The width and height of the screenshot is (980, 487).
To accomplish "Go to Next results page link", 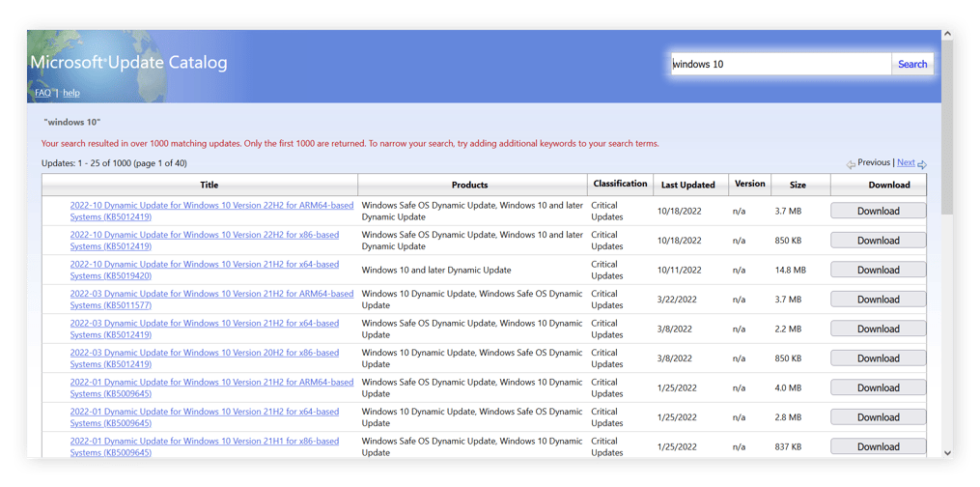I will (x=906, y=162).
